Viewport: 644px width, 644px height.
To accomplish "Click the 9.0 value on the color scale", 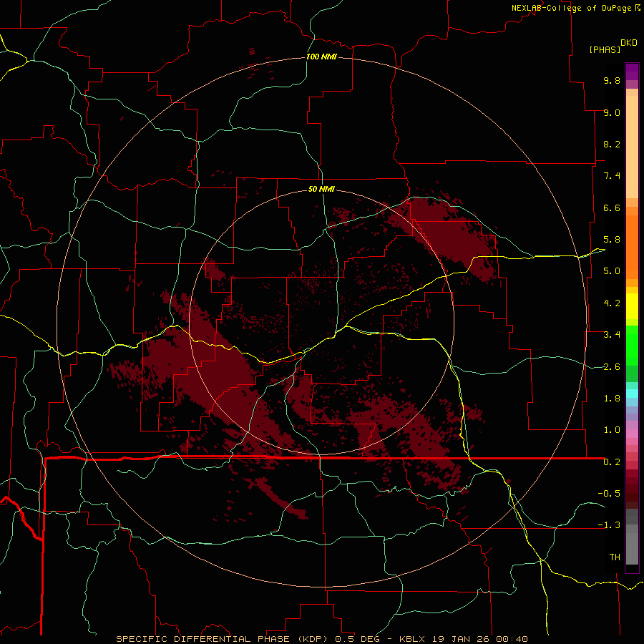I will tap(612, 112).
